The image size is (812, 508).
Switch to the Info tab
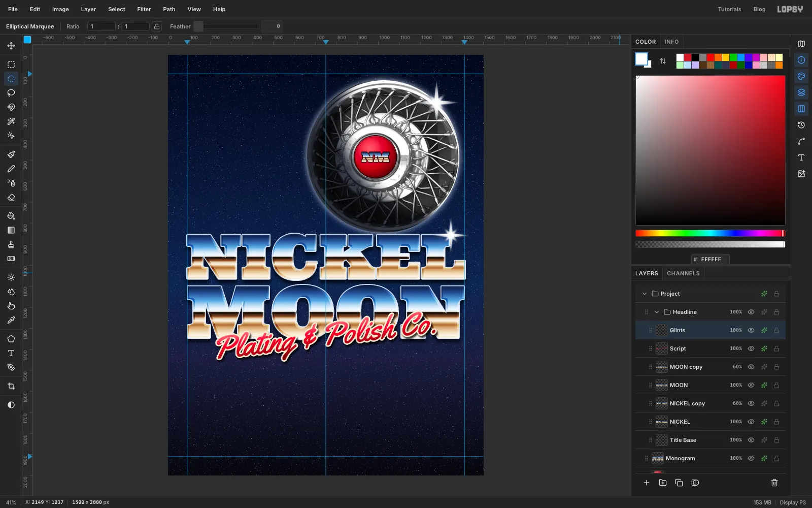(671, 42)
